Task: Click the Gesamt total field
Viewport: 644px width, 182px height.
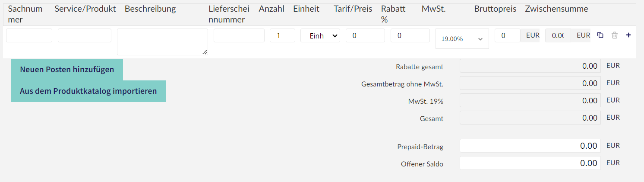Action: click(530, 118)
